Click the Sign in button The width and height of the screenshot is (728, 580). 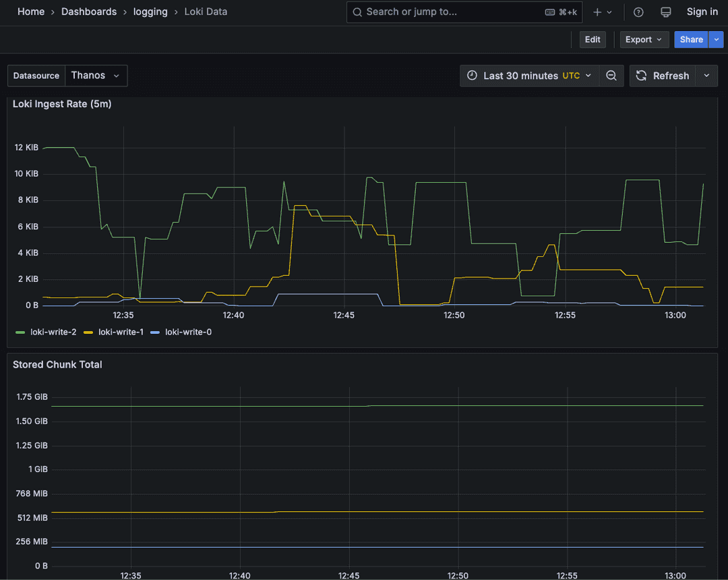click(x=702, y=11)
